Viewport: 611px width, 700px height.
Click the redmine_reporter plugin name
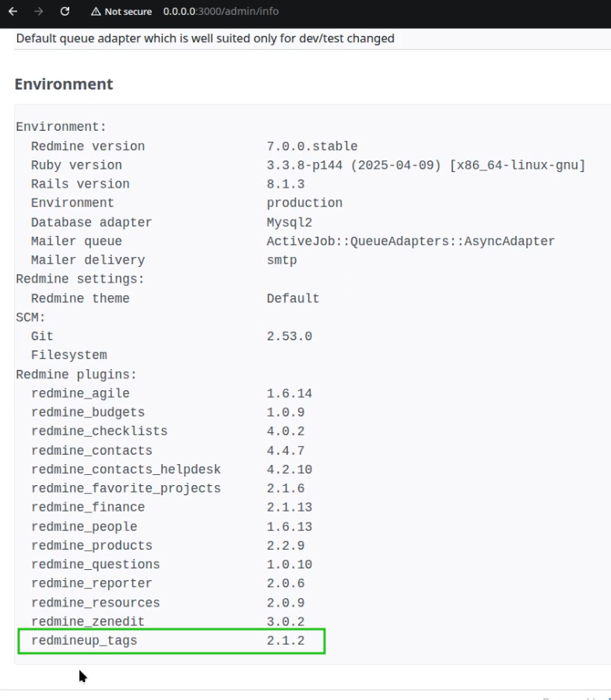92,583
